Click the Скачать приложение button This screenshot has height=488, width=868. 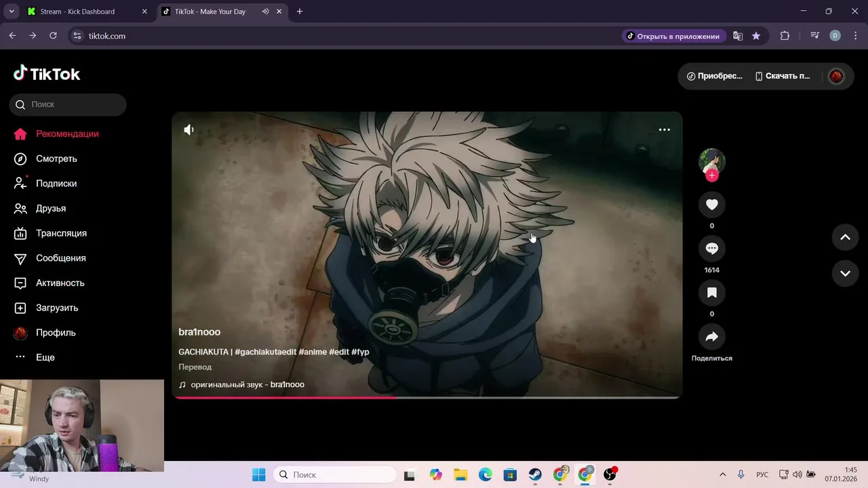783,76
